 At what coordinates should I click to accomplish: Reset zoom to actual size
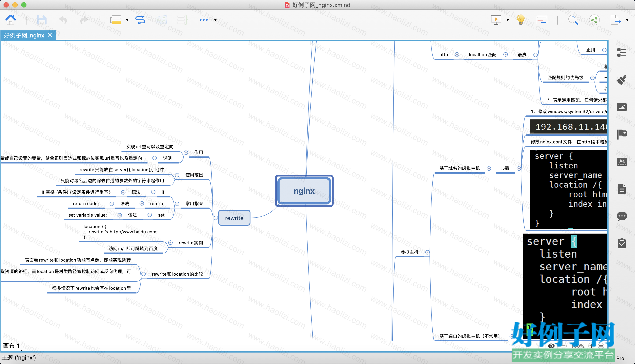pyautogui.click(x=601, y=346)
